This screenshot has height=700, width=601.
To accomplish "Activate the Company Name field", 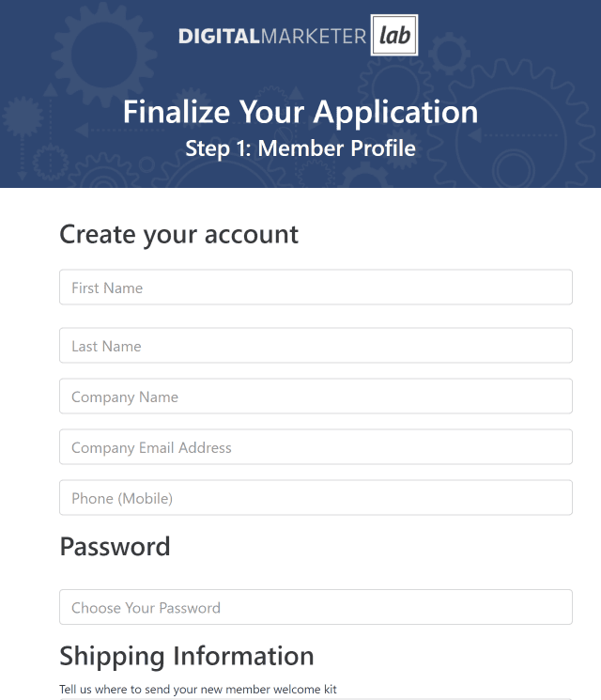I will (316, 396).
